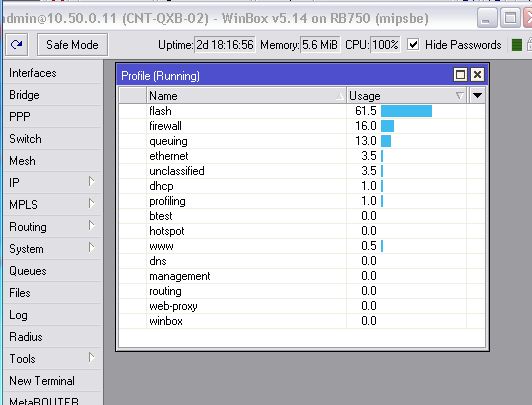Click the lock icon beside the green indicator
The image size is (532, 405).
pos(529,44)
